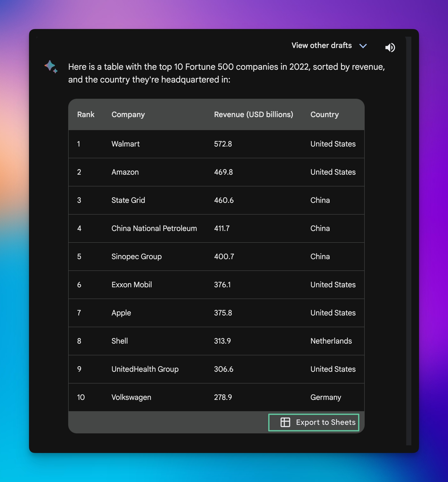The image size is (448, 482).
Task: Click rank number 1 in Walmart row
Action: [78, 144]
